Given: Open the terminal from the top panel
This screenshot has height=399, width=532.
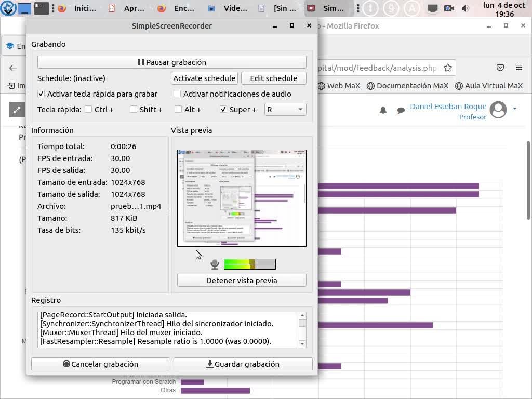Looking at the screenshot, I should pyautogui.click(x=42, y=8).
